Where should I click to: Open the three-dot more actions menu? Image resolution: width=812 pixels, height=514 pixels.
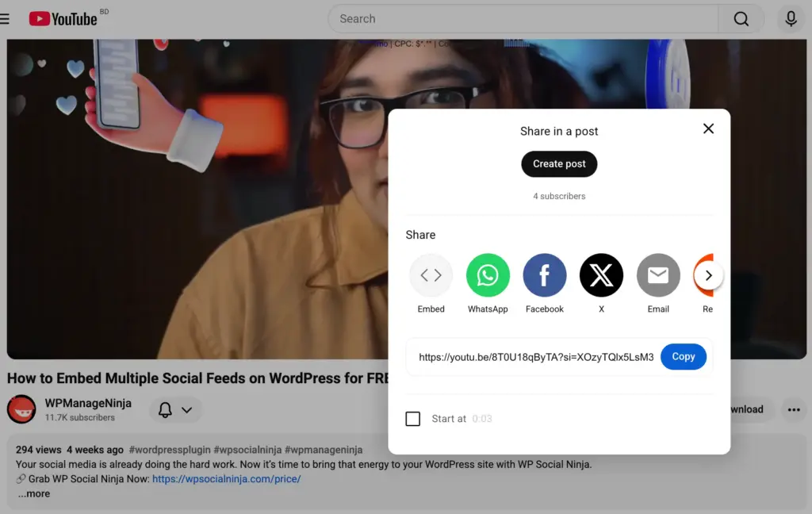pos(793,410)
